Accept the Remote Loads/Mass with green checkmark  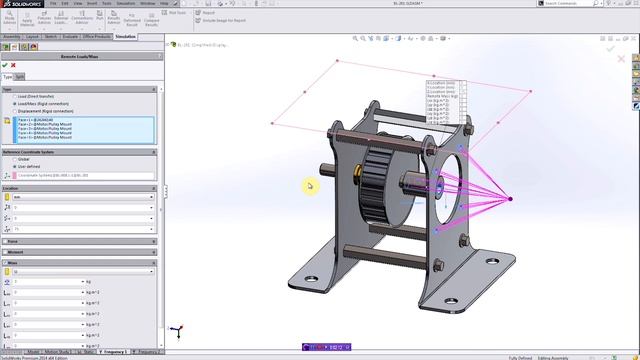click(5, 65)
